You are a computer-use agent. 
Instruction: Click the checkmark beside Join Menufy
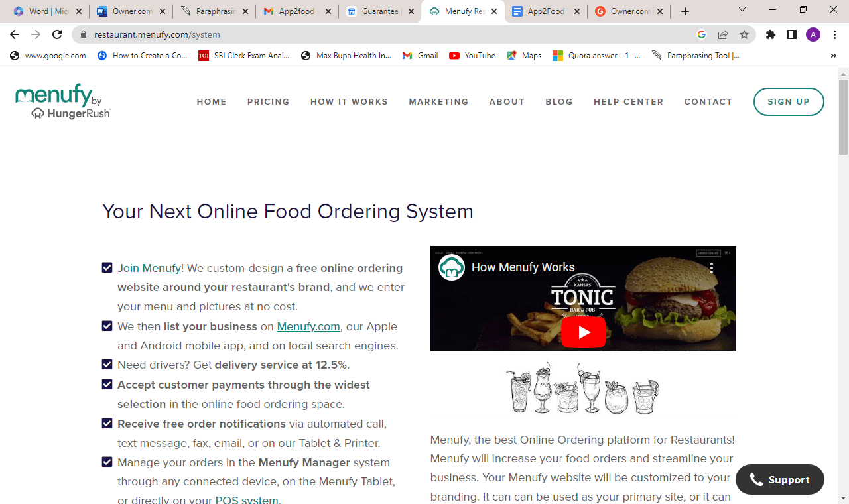[107, 268]
